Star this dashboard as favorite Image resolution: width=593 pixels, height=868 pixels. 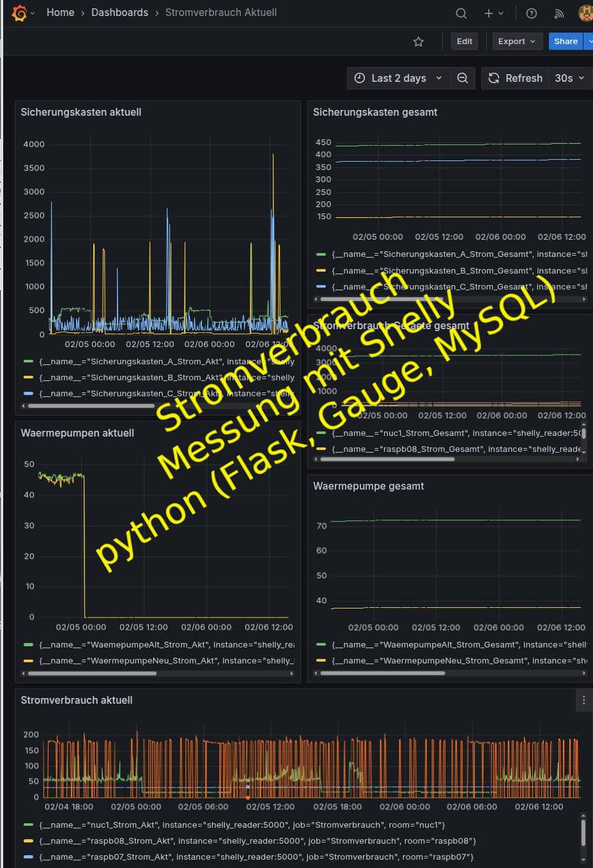click(x=419, y=42)
